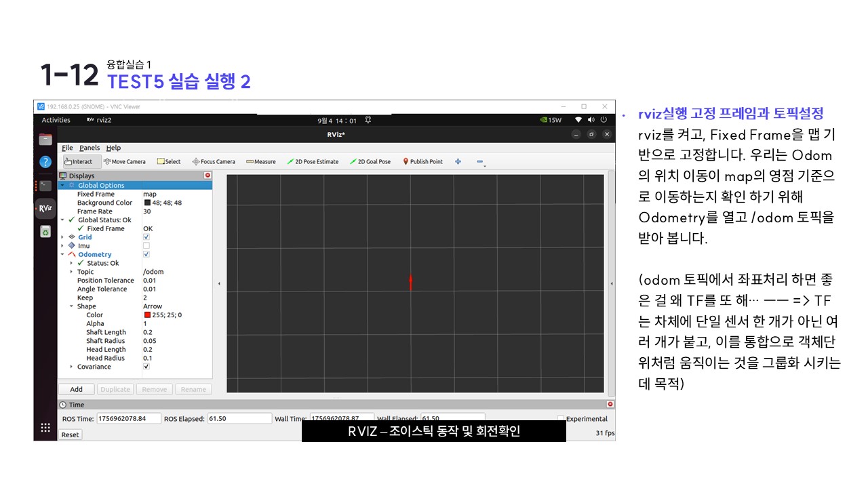The height and width of the screenshot is (488, 868).
Task: Launch Terminal from the Ubuntu dock
Action: (x=45, y=185)
